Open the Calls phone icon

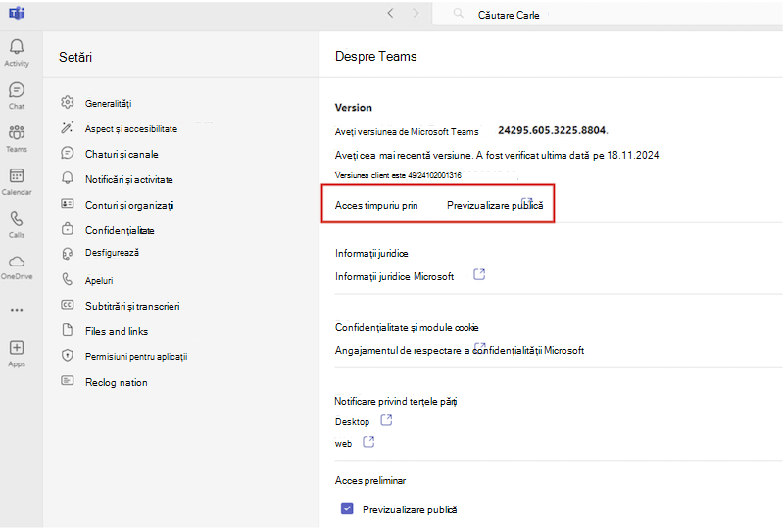(x=17, y=218)
